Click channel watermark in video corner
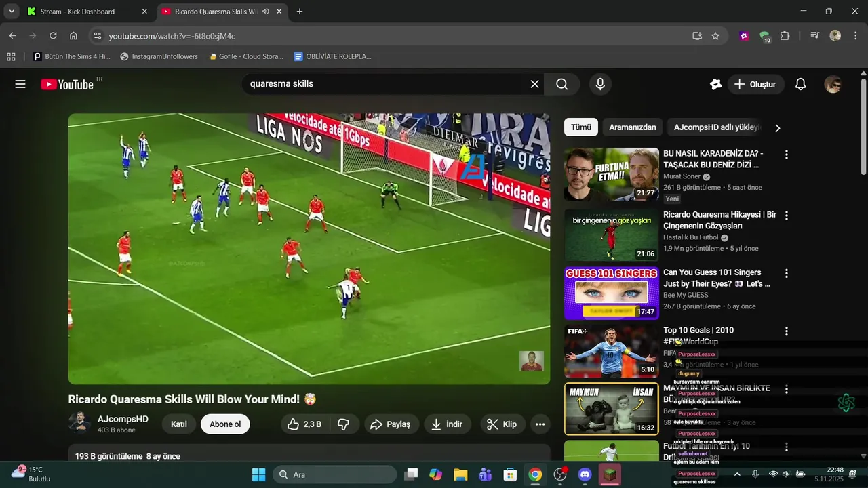The height and width of the screenshot is (488, 868). coord(532,361)
